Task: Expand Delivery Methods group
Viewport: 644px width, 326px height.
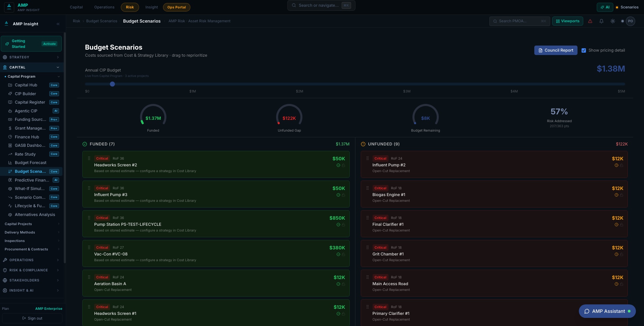Action: click(31, 233)
